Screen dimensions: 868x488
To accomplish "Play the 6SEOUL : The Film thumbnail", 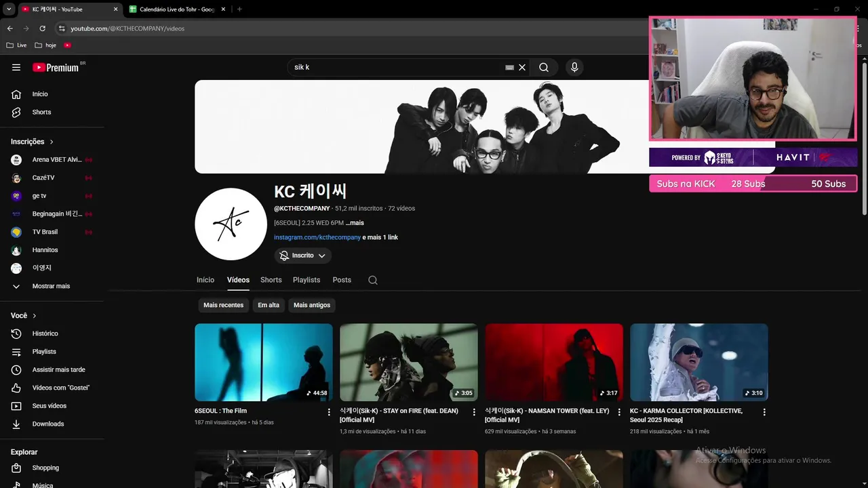I will [264, 362].
